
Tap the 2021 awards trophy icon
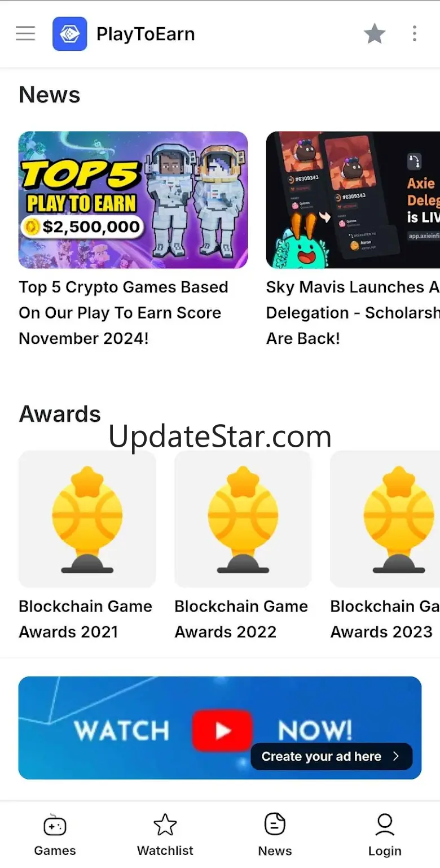[87, 519]
